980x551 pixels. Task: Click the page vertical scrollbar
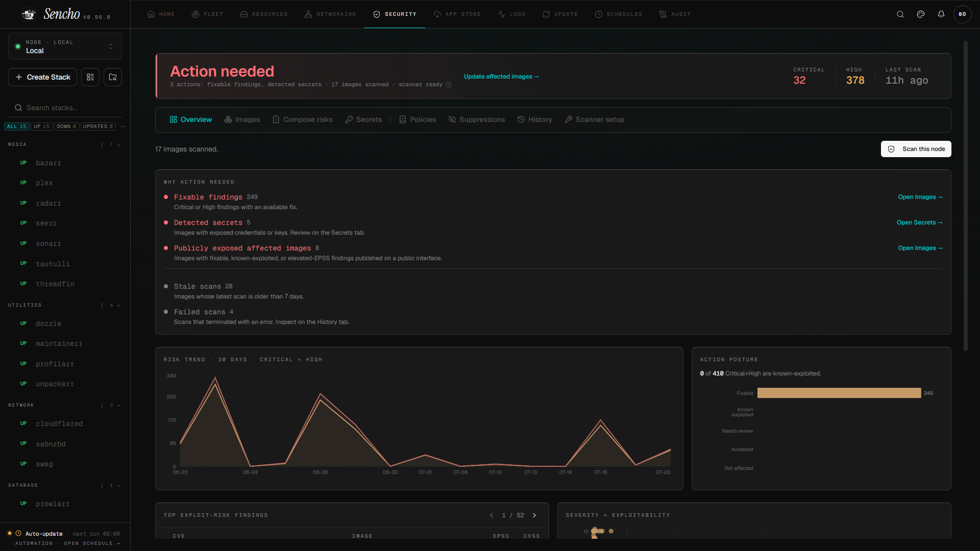[966, 196]
